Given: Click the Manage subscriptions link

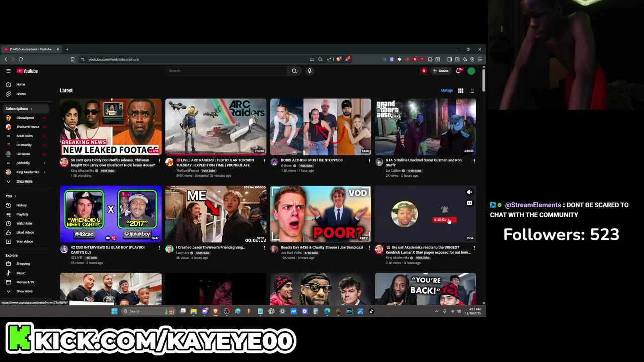Looking at the screenshot, I should point(447,90).
